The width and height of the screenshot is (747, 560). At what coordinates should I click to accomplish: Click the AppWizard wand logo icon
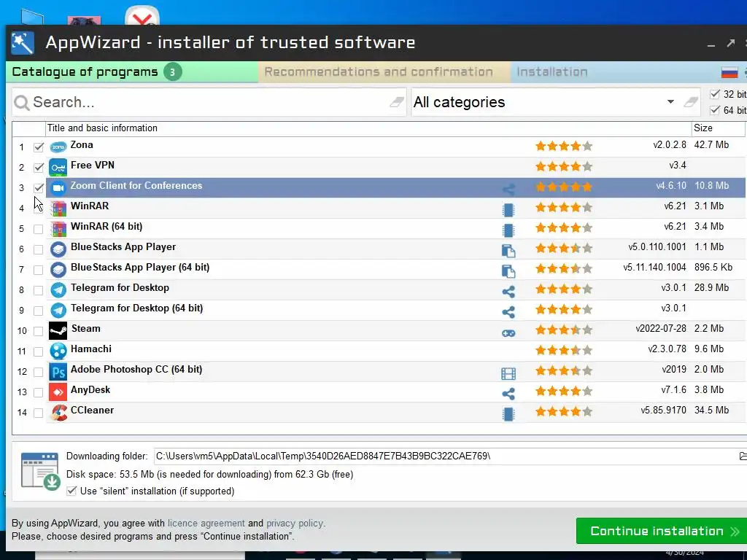pos(23,43)
